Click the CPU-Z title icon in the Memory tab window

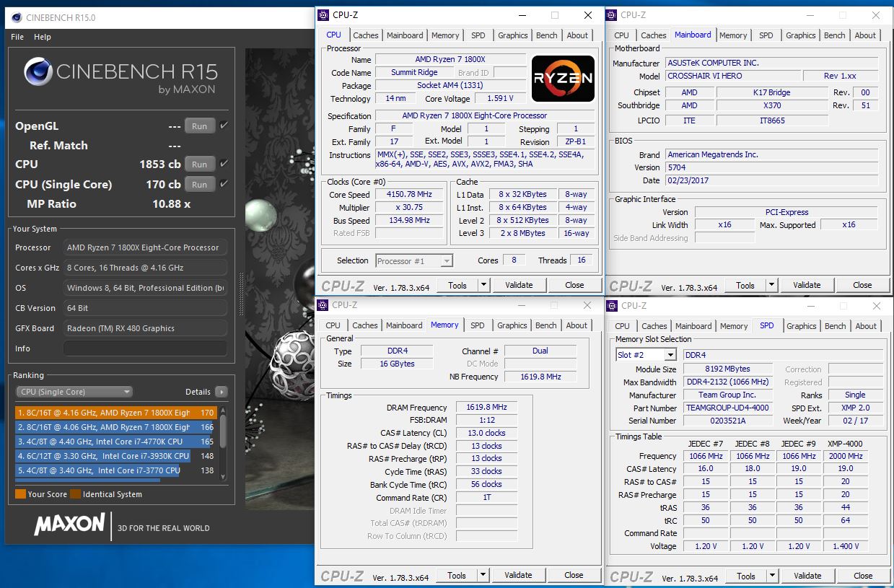click(x=324, y=304)
